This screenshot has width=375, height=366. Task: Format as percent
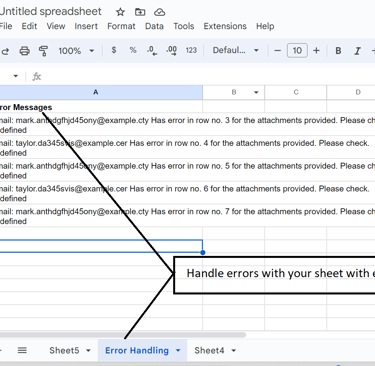[133, 50]
